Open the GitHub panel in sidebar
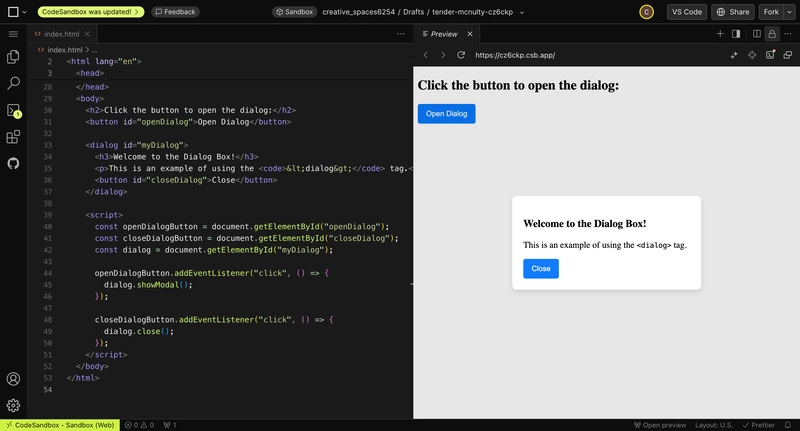This screenshot has width=800, height=431. tap(14, 163)
